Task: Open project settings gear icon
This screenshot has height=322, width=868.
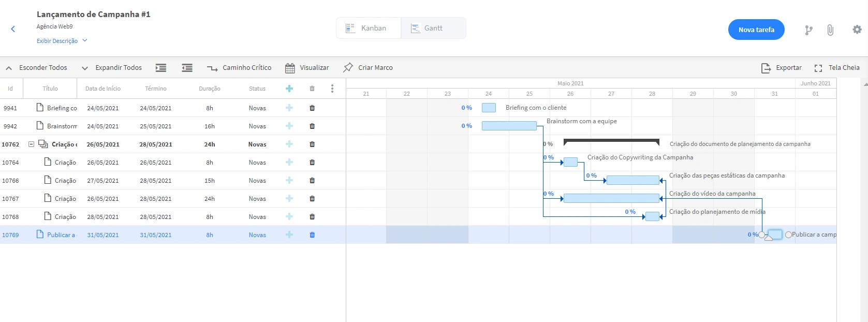Action: coord(857,30)
